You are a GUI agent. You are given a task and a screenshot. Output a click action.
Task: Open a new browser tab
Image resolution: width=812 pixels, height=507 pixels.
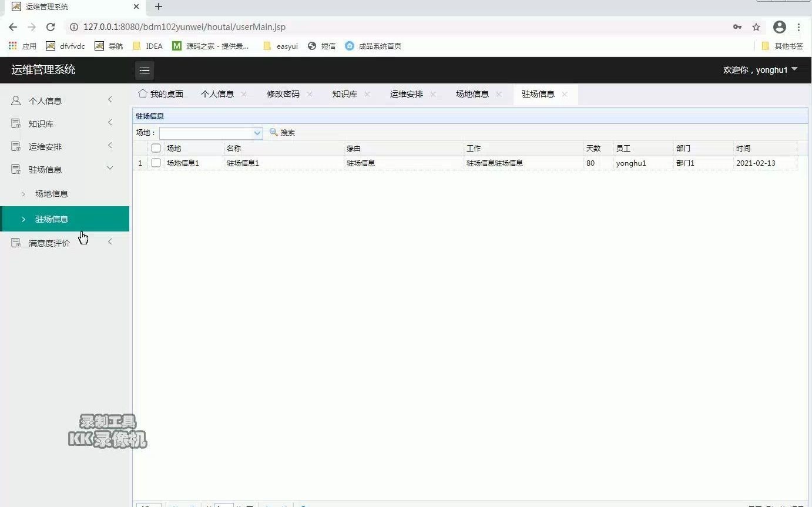pos(159,6)
